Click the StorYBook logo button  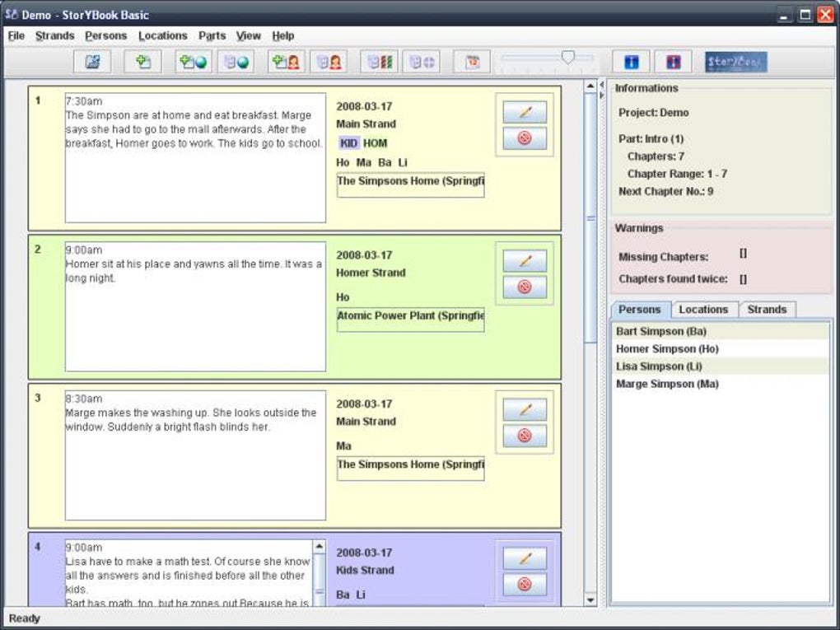736,62
